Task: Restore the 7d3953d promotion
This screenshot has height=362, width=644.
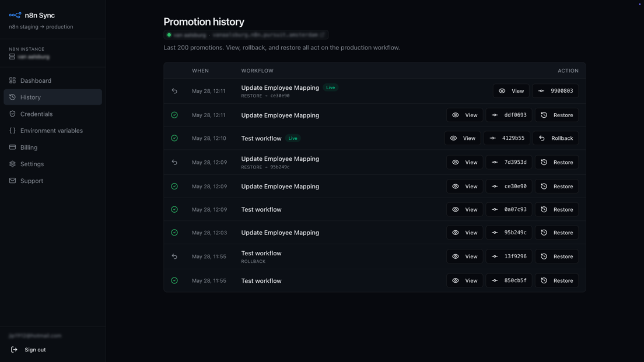Action: click(x=556, y=162)
